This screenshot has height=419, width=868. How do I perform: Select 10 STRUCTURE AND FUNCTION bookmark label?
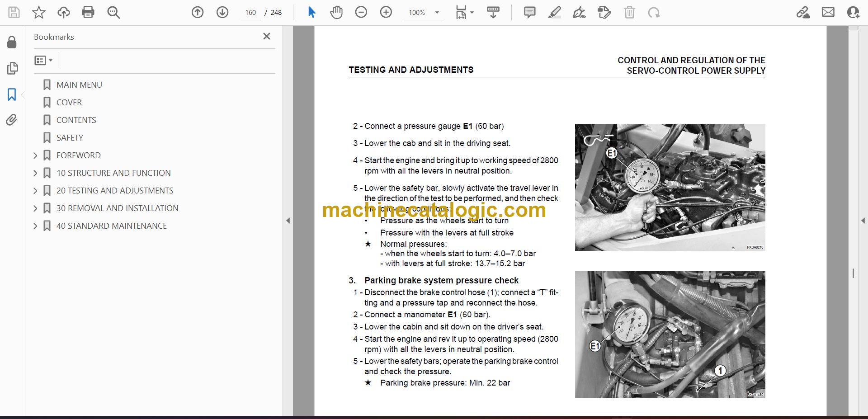point(113,173)
